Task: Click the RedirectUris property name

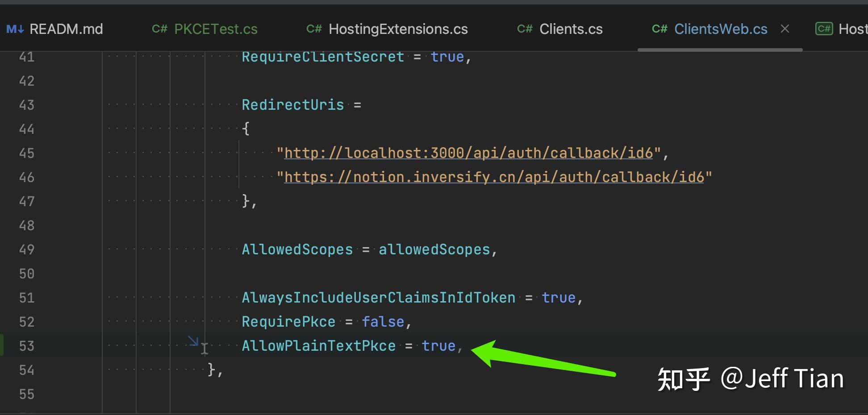Action: [293, 105]
